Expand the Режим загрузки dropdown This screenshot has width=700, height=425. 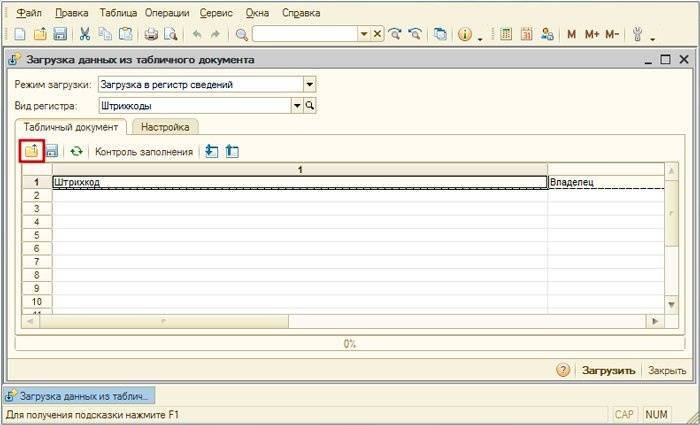click(309, 84)
